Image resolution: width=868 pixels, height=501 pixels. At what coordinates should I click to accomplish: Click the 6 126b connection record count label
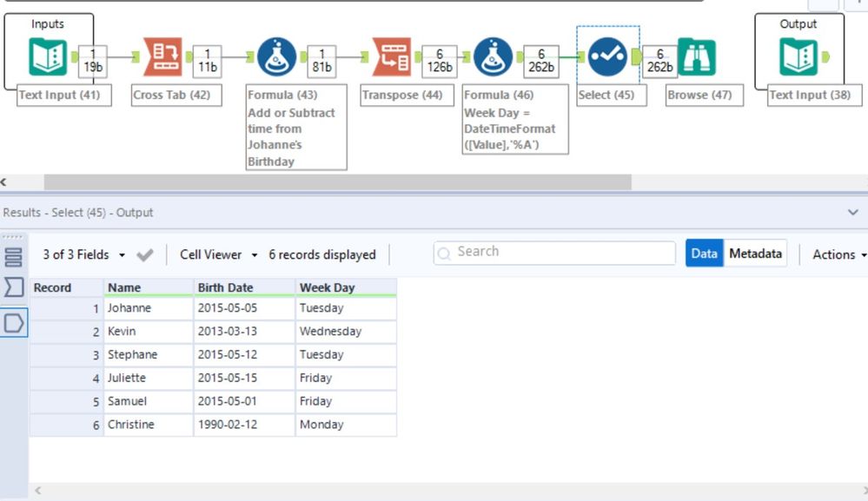click(440, 61)
